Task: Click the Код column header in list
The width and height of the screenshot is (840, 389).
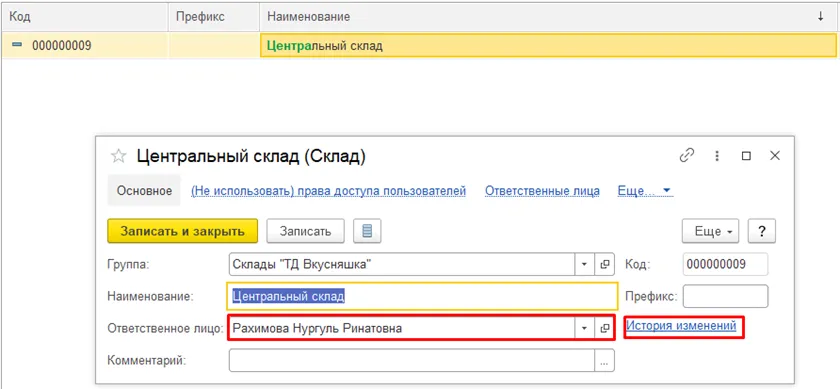Action: click(85, 17)
